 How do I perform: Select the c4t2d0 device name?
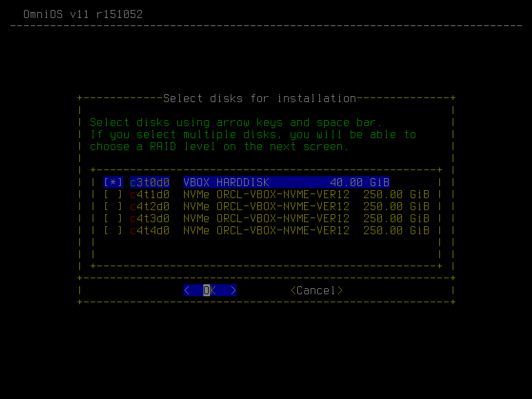149,206
